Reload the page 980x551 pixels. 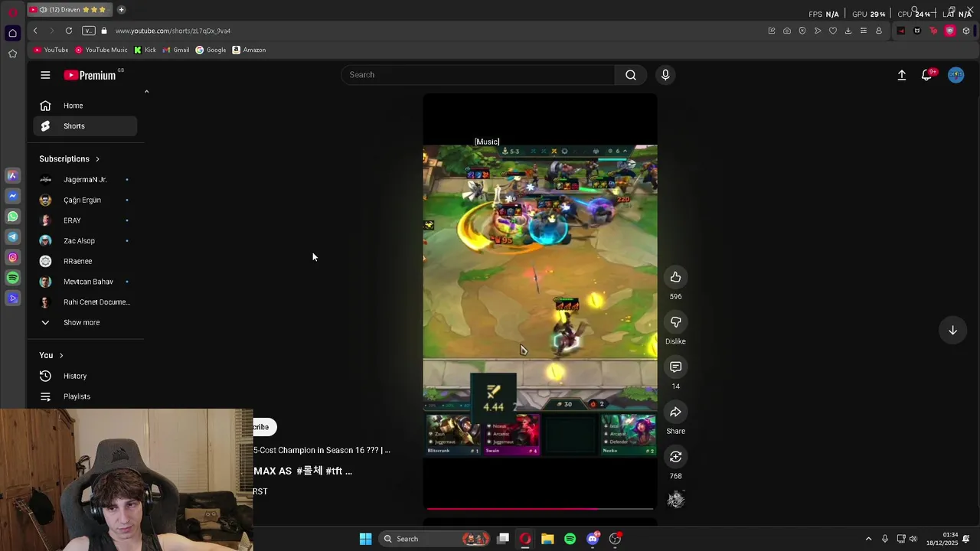point(69,31)
